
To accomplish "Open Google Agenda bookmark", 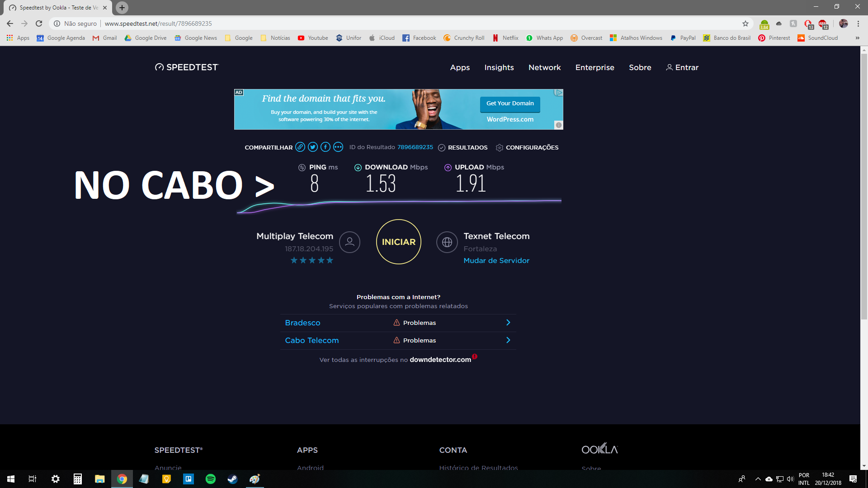I will tap(61, 38).
